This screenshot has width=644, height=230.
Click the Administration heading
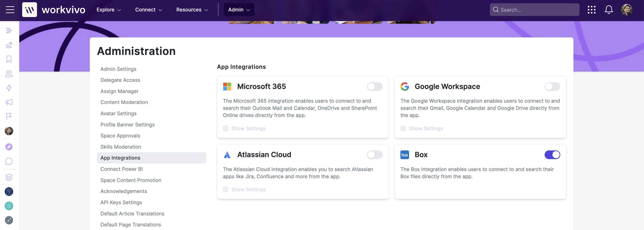click(x=136, y=51)
